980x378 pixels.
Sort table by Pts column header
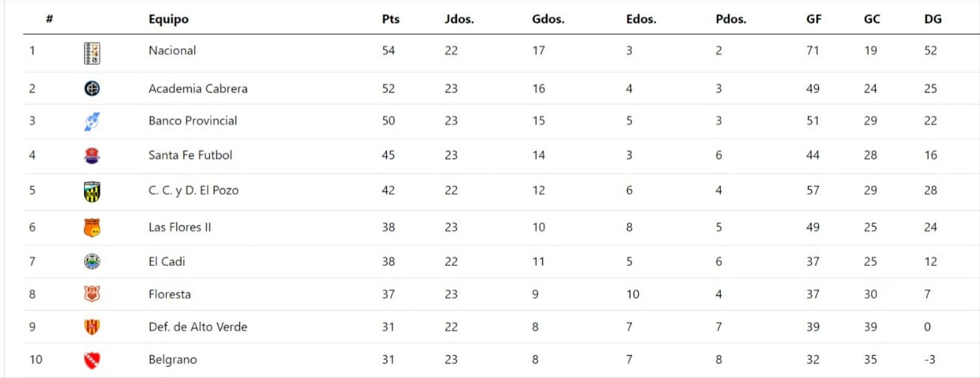pos(391,19)
